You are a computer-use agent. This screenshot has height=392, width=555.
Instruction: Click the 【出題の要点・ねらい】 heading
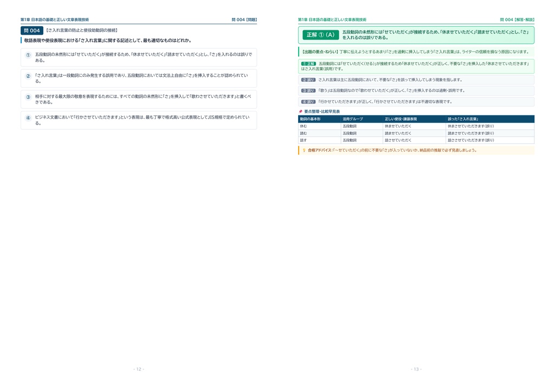(320, 51)
